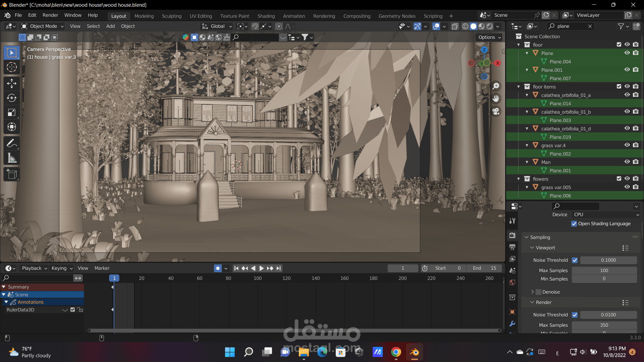
Task: Choose the Annotate pencil tool
Action: click(x=12, y=143)
